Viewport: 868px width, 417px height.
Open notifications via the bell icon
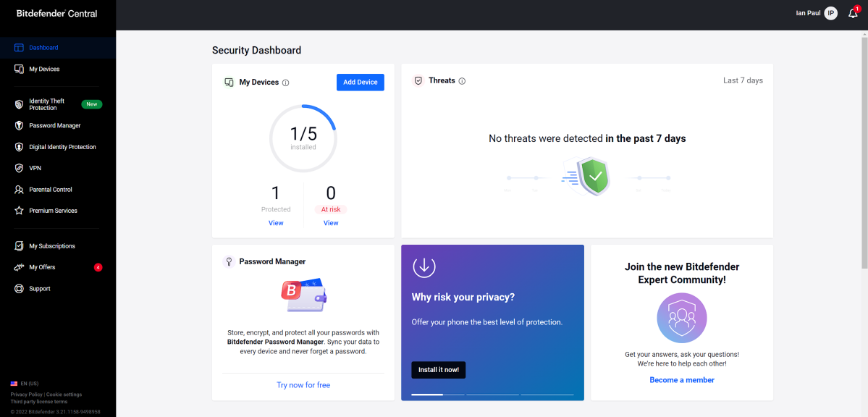(x=853, y=13)
